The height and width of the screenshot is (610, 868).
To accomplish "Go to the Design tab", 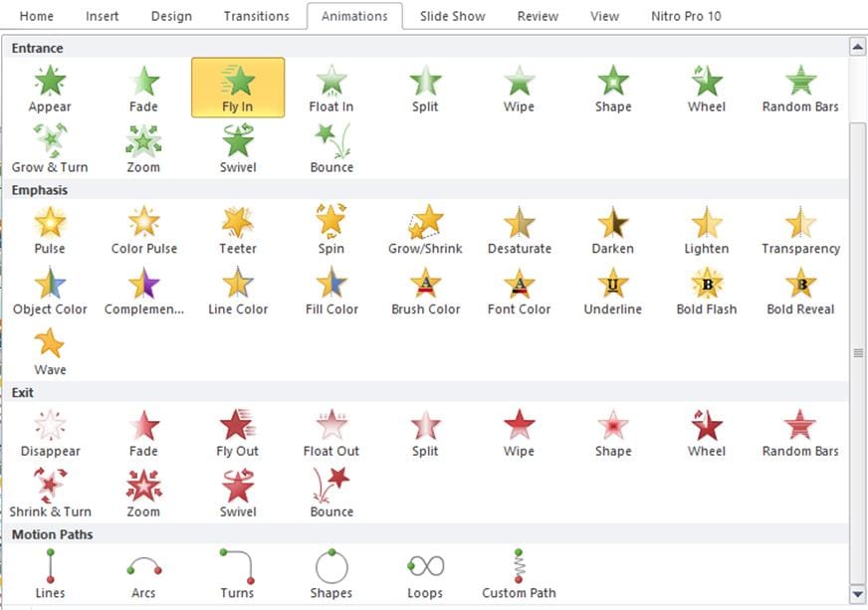I will (x=171, y=16).
